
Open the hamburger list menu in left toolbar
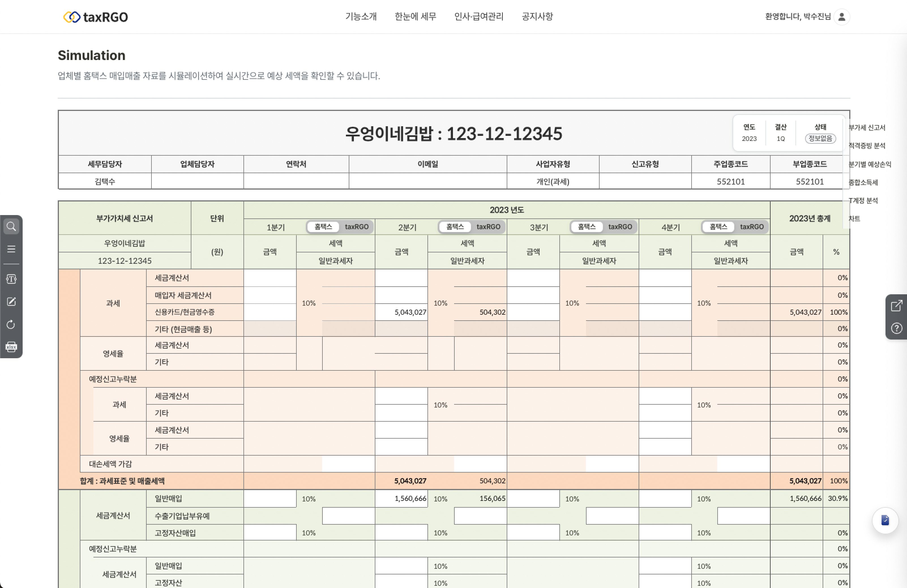11,249
